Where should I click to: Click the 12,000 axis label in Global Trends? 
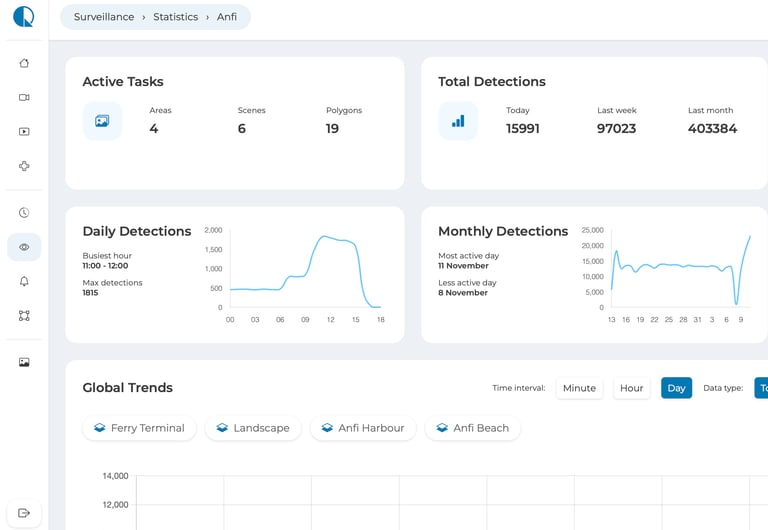115,505
